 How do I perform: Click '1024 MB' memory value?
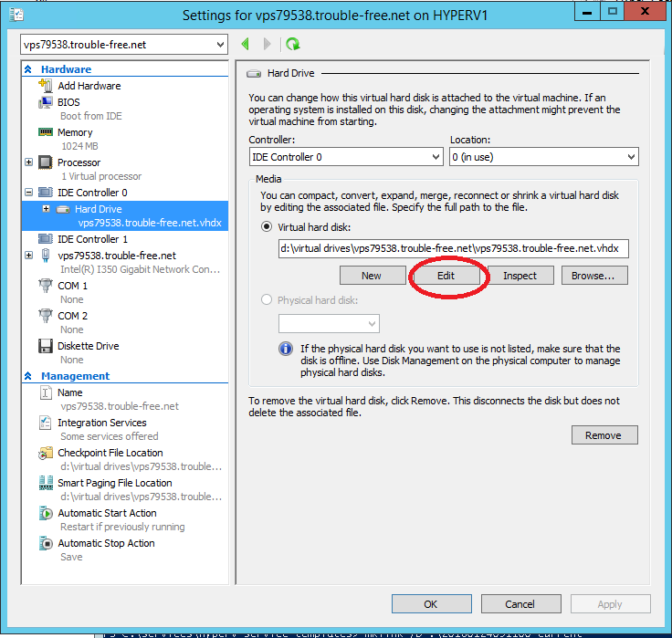point(79,146)
